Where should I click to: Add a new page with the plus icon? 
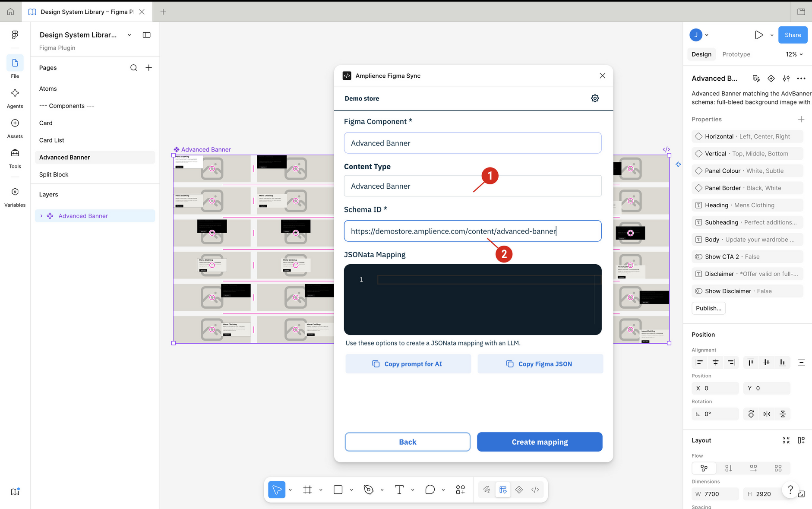(148, 68)
